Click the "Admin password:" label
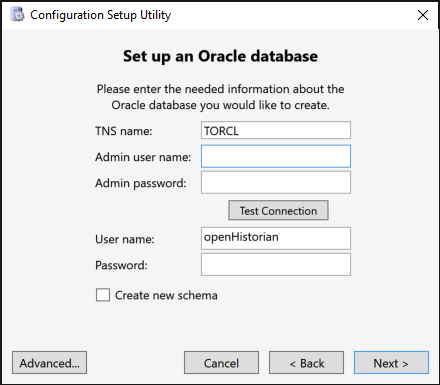 pyautogui.click(x=141, y=183)
